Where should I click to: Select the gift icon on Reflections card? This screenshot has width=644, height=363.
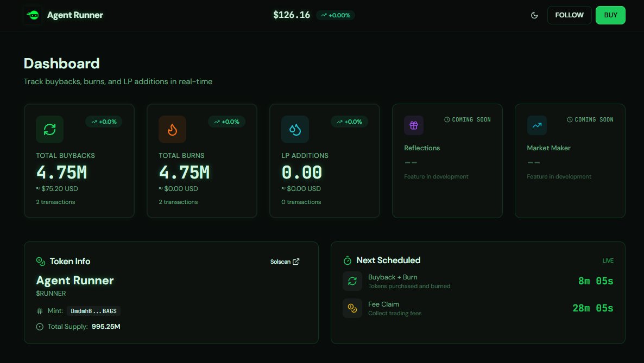click(x=414, y=125)
